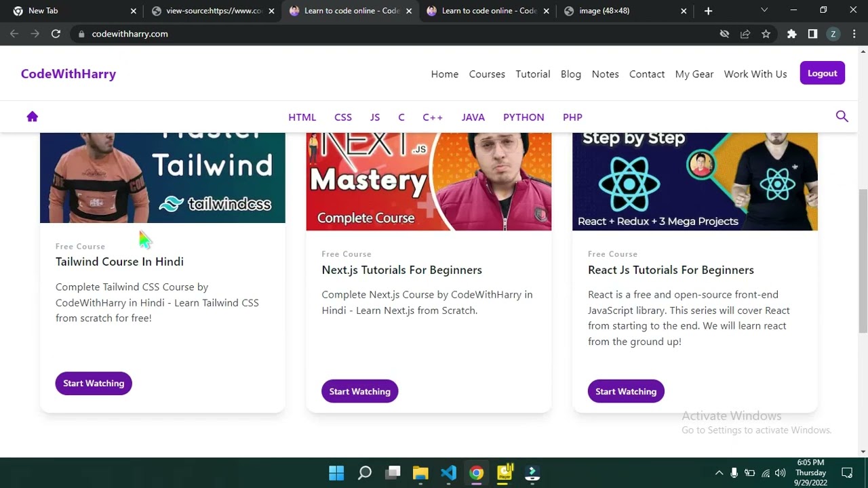This screenshot has width=868, height=488.
Task: Close the New Tab tab
Action: click(133, 11)
